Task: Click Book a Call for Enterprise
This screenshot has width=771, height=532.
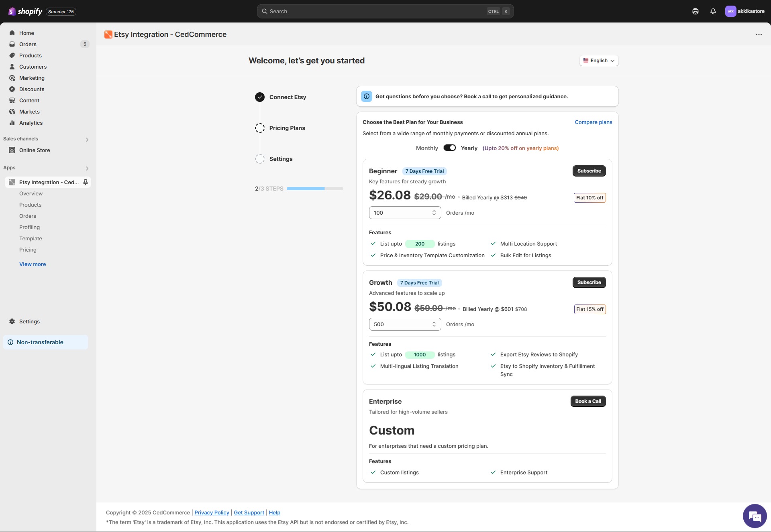Action: click(x=588, y=401)
